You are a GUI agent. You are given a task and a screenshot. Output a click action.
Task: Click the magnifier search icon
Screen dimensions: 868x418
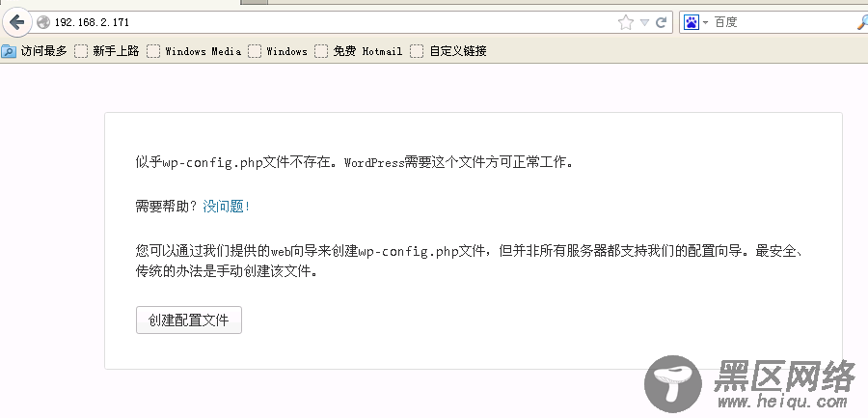point(862,23)
